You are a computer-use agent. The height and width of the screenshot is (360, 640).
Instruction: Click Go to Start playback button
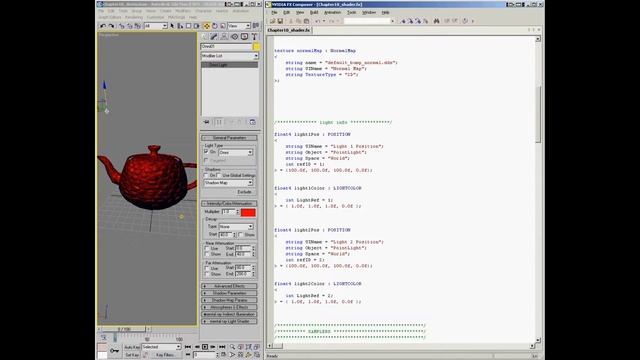[188, 347]
